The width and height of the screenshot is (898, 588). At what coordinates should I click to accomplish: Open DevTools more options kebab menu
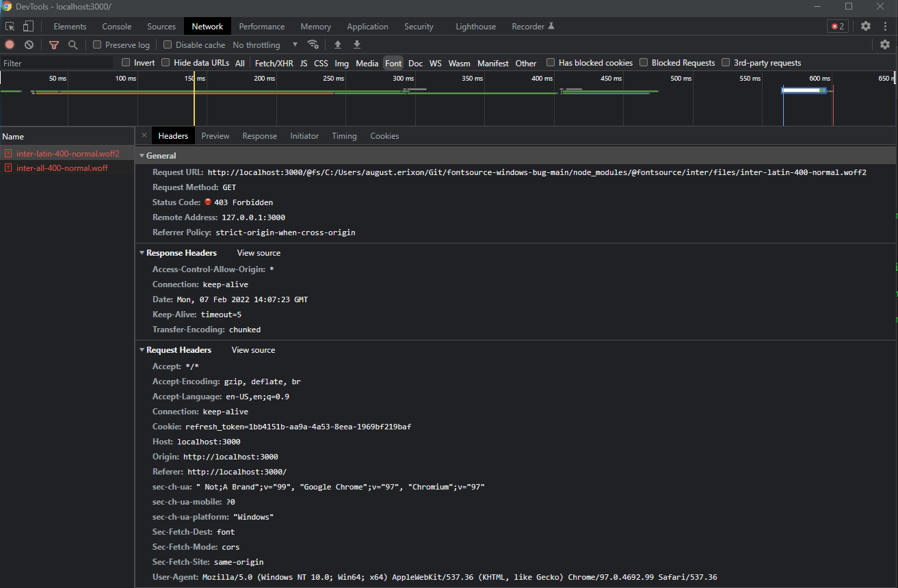pyautogui.click(x=886, y=27)
